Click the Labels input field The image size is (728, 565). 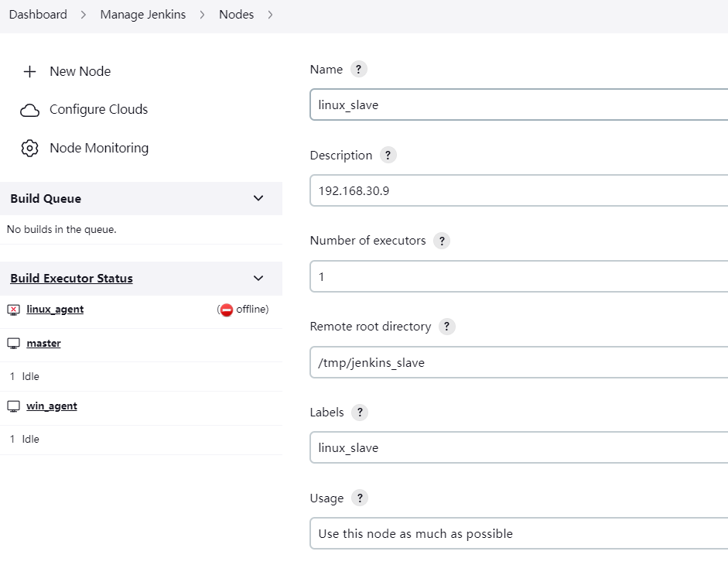point(519,447)
